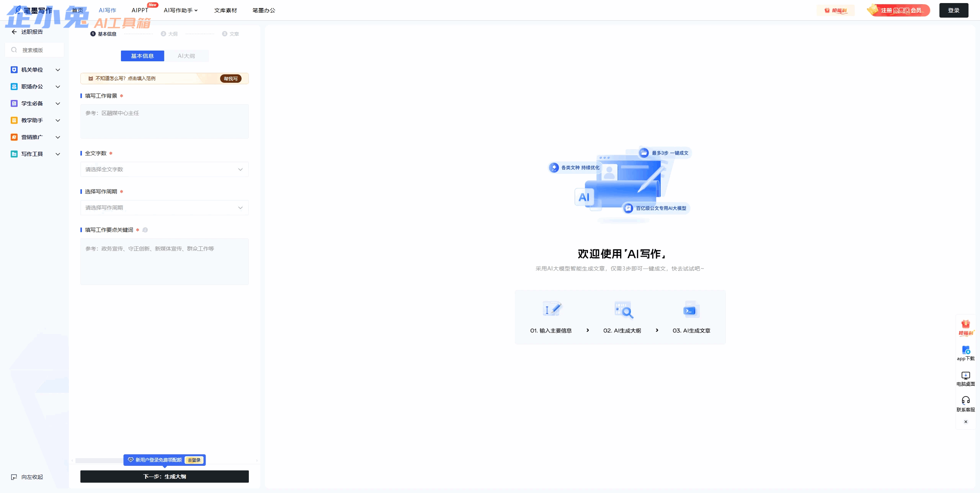Click the 教学助手 category icon
The height and width of the screenshot is (493, 980).
[x=14, y=120]
